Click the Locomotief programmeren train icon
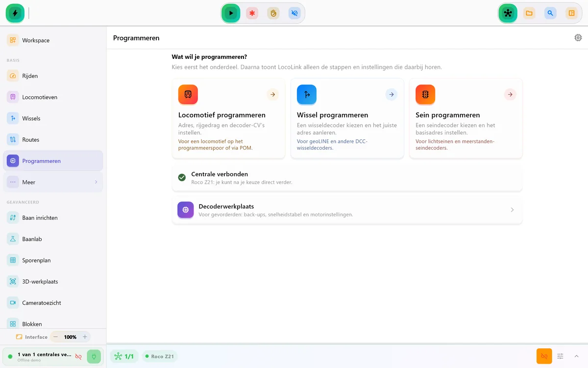This screenshot has width=588, height=368. (188, 95)
